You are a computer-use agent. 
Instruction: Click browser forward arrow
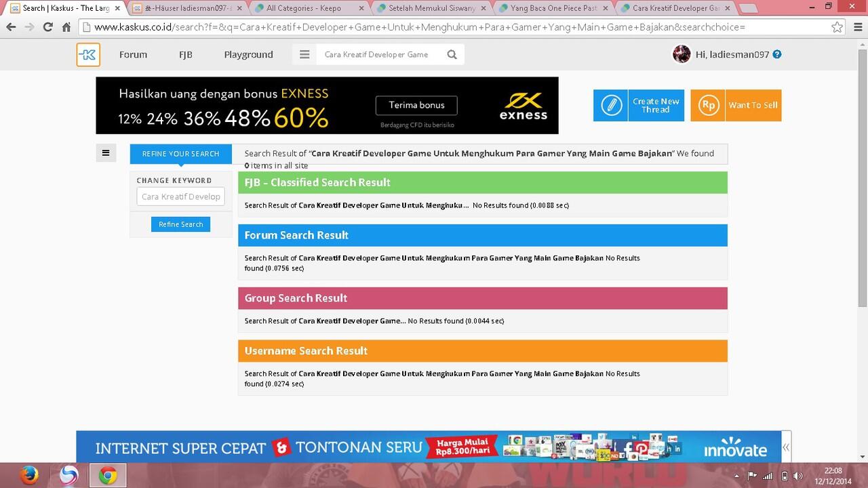point(29,27)
